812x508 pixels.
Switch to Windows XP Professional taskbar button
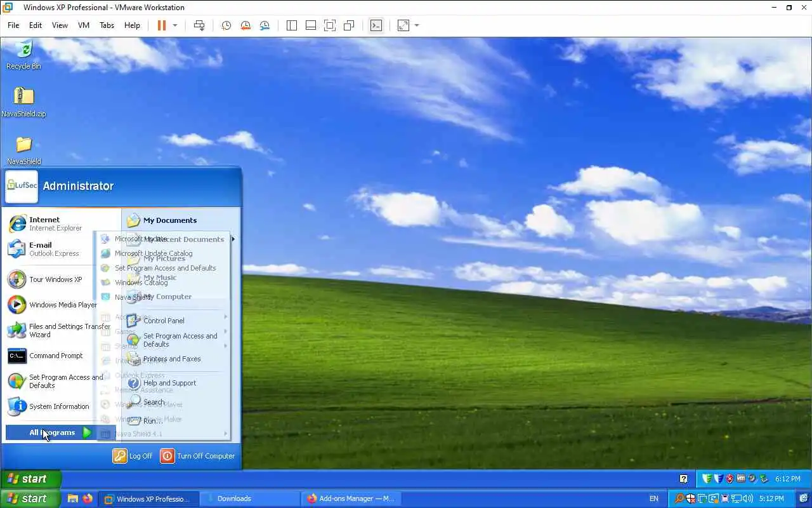click(x=150, y=498)
